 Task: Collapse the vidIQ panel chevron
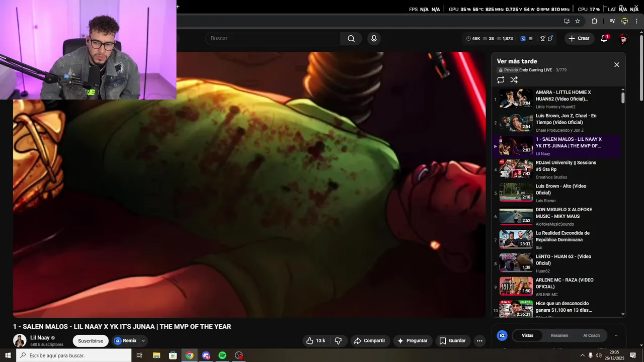(616, 335)
